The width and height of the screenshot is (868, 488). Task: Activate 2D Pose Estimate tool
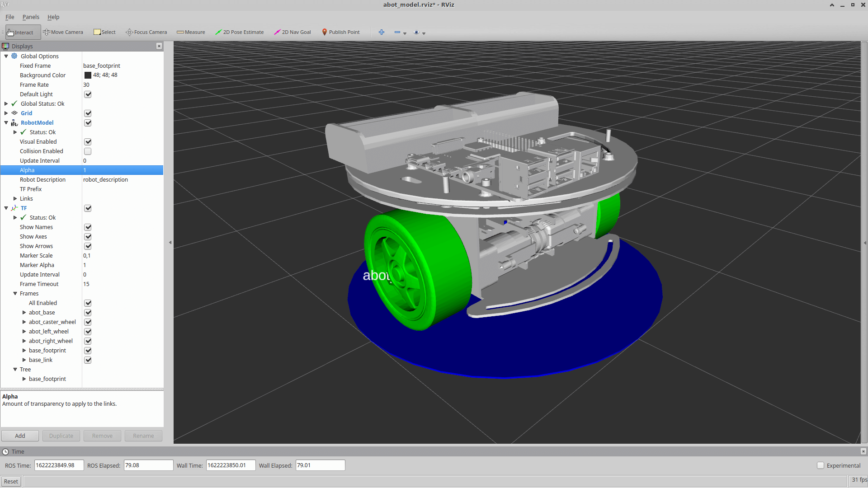click(x=239, y=32)
